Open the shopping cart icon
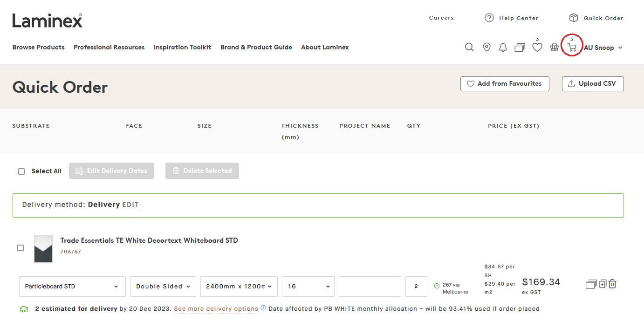This screenshot has height=328, width=644. [572, 47]
